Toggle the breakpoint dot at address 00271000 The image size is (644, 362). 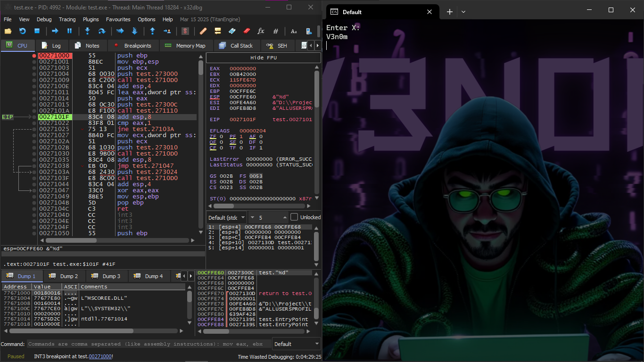click(34, 56)
